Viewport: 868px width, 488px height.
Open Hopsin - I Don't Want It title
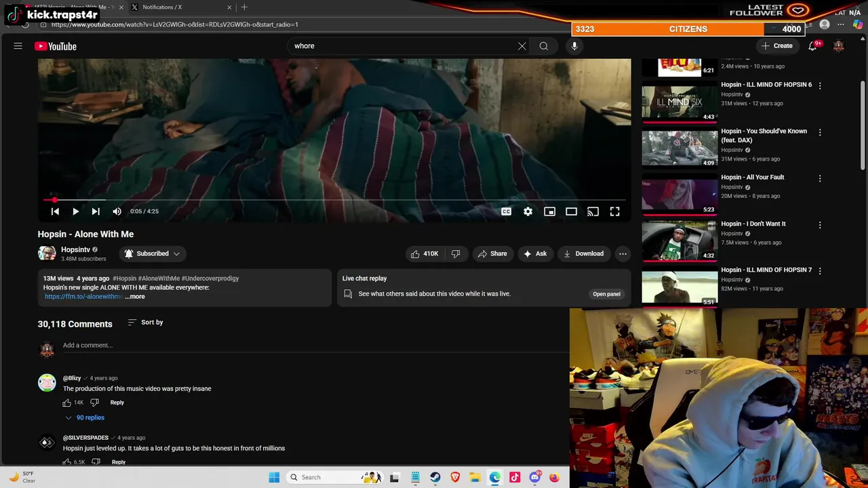tap(753, 224)
